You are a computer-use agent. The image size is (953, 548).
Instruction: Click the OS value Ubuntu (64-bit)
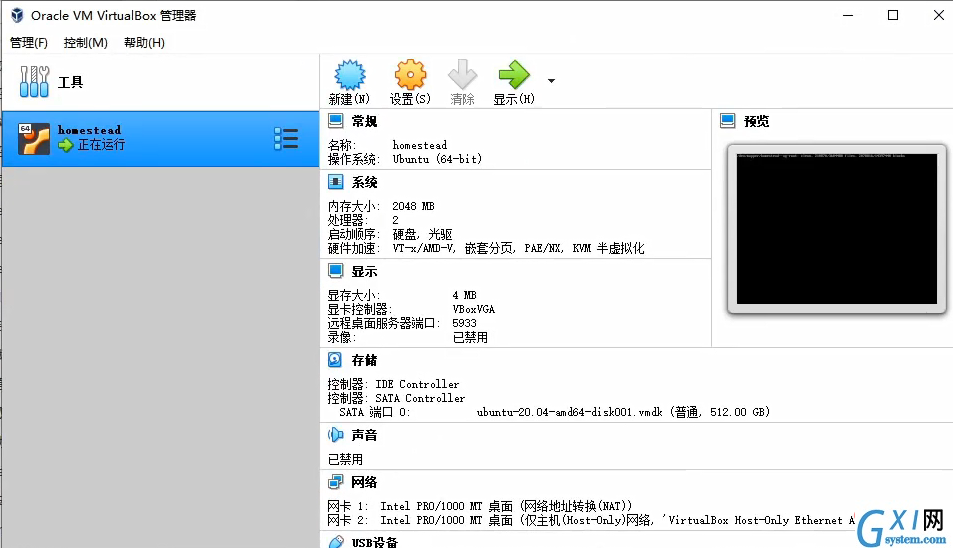437,159
